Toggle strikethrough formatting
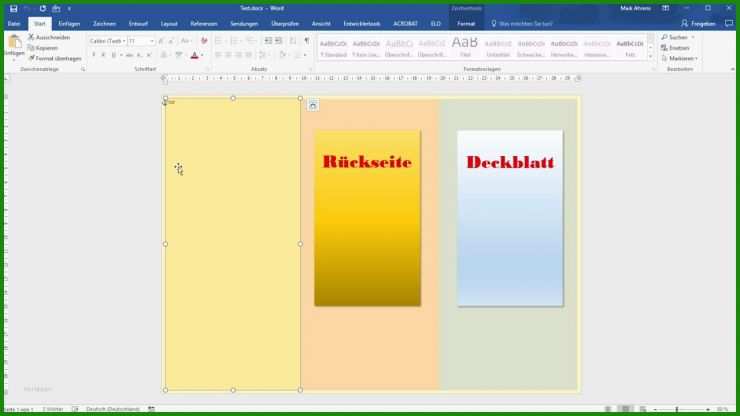This screenshot has height=416, width=740. click(x=129, y=55)
